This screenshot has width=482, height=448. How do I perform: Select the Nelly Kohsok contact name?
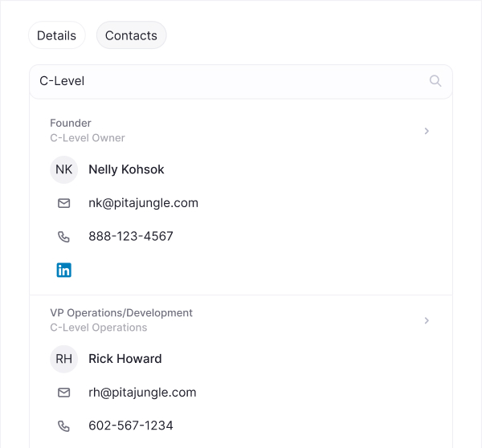tap(126, 169)
